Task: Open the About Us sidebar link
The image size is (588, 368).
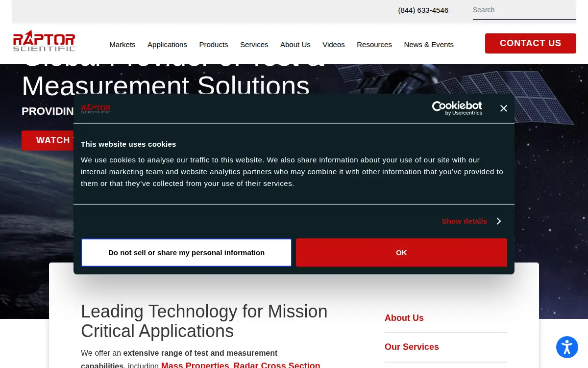Action: point(404,318)
